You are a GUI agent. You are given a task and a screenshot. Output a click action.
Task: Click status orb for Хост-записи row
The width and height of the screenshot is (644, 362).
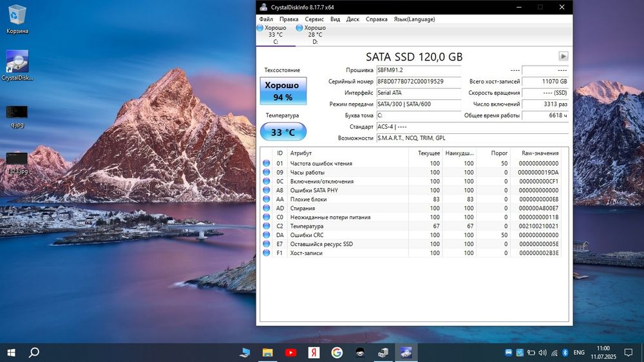pyautogui.click(x=266, y=253)
